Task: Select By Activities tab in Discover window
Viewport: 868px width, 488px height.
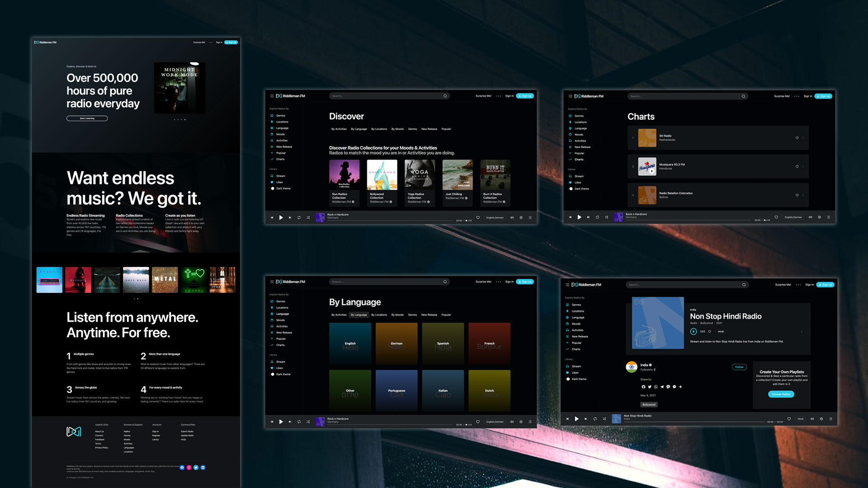Action: coord(339,129)
